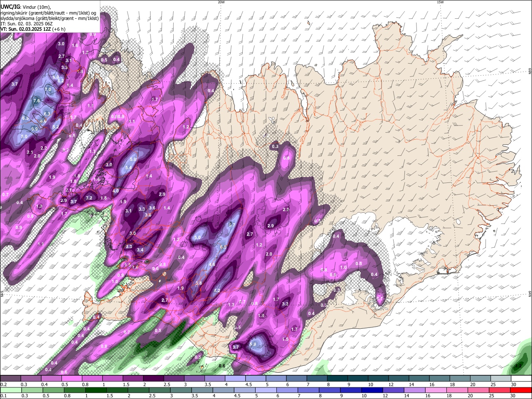Select the IT: Sun. 02. 03. 2025 06Z line
This screenshot has width=532, height=399.
click(26, 24)
